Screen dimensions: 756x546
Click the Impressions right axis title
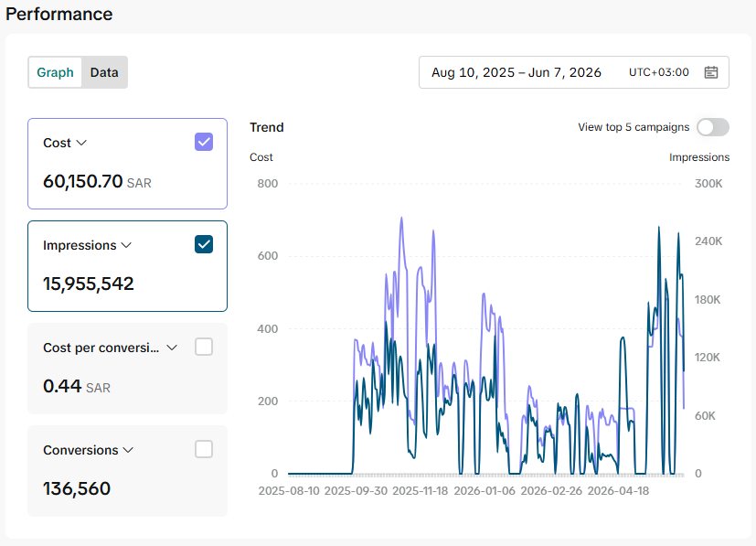(x=699, y=157)
